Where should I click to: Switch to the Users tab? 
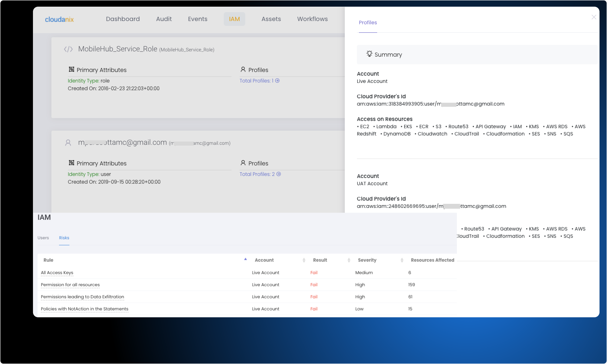43,238
